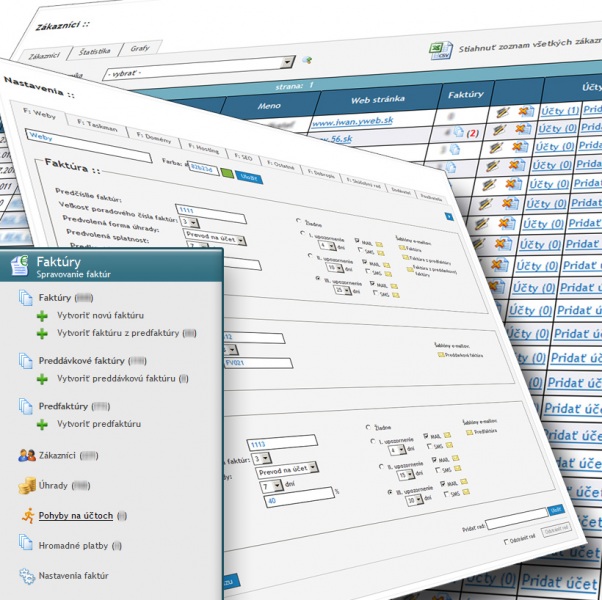
Task: Open the www.iwan.yweb.sk link
Action: [x=352, y=121]
